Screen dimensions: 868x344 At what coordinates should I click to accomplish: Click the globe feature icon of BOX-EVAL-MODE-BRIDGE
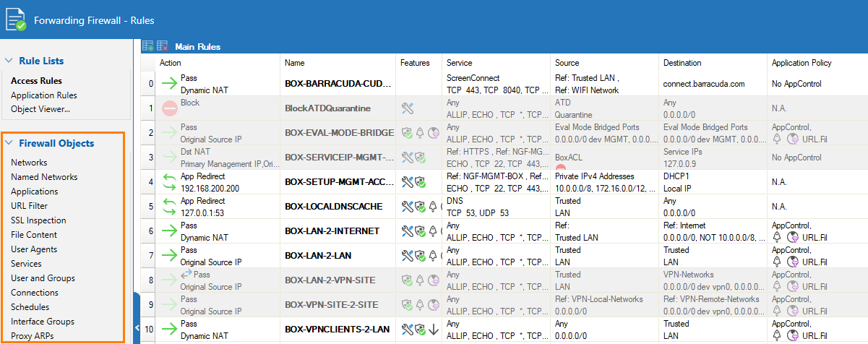tap(434, 133)
